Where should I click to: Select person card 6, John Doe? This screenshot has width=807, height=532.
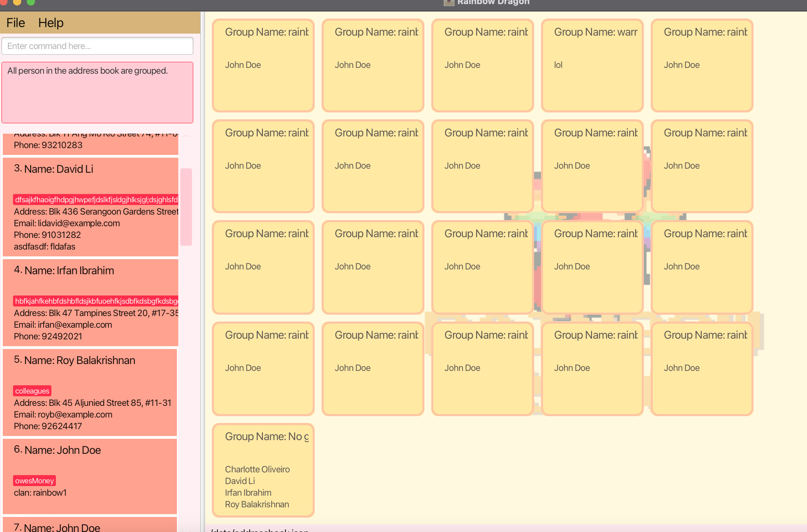(x=90, y=476)
